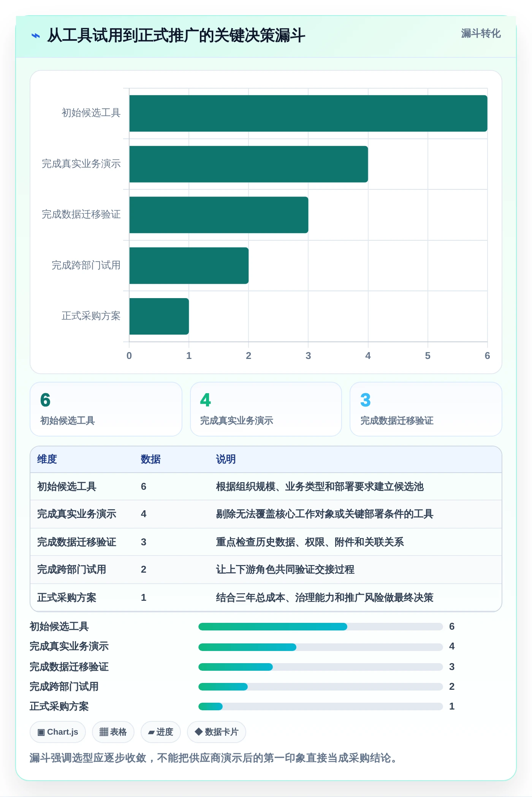Click the 完成数据迁移验证 axis label in the chart

[x=81, y=214]
